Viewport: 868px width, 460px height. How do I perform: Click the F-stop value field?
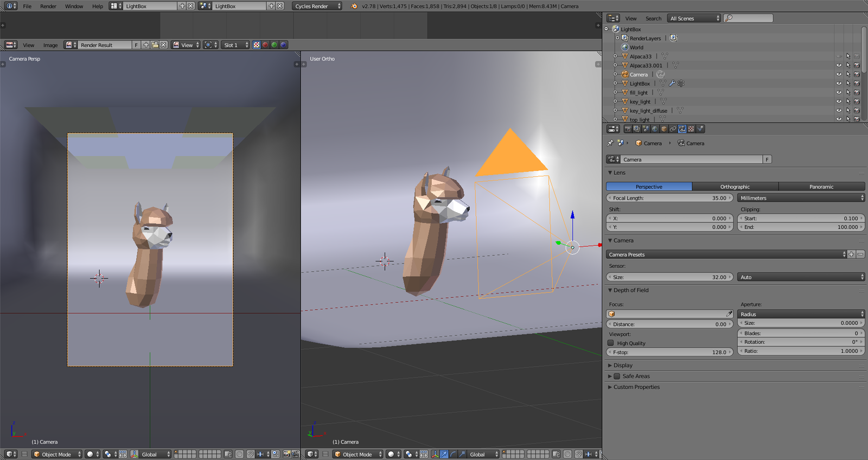tap(669, 352)
